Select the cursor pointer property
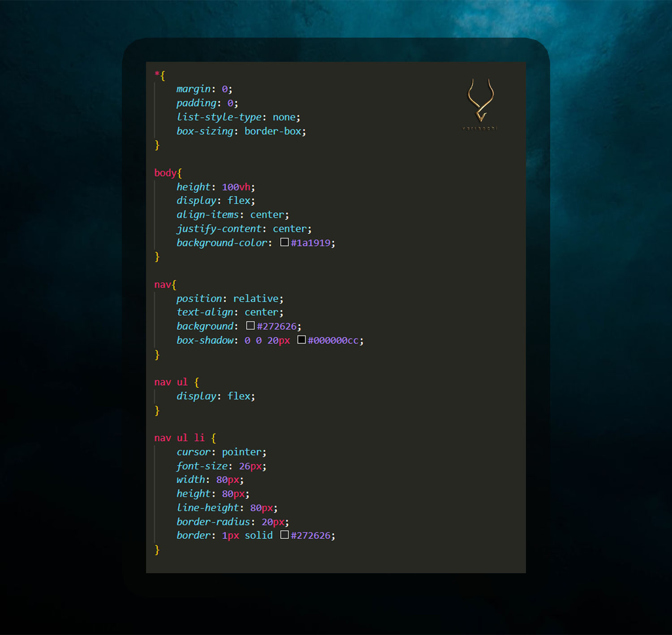 tap(193, 452)
